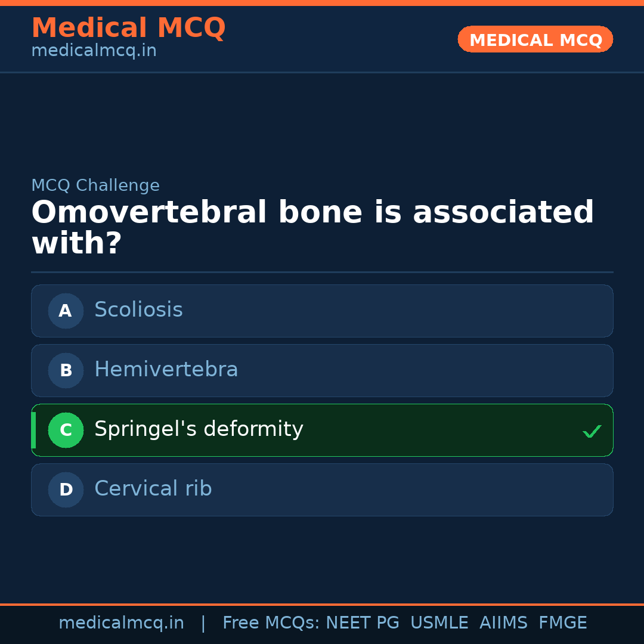Image resolution: width=644 pixels, height=644 pixels.
Task: Open medicalmcq.in from the footer
Action: point(122,623)
